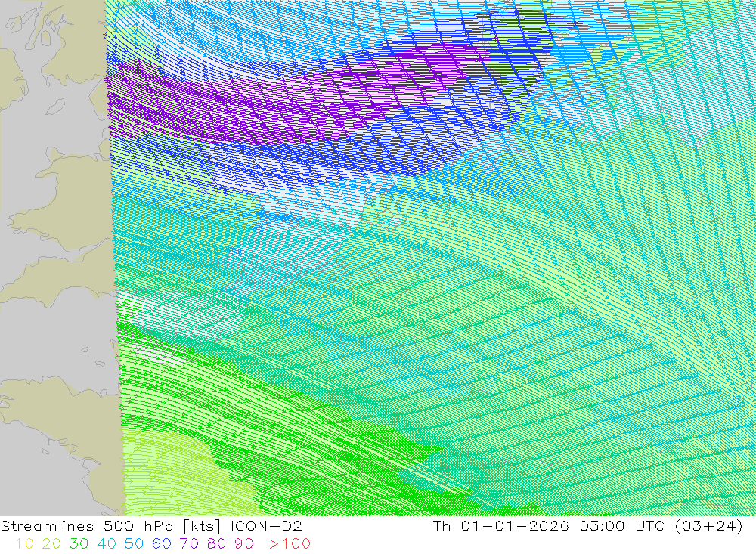Select the red '>100' legend value
Screen dimensions: 756x554
tap(290, 544)
